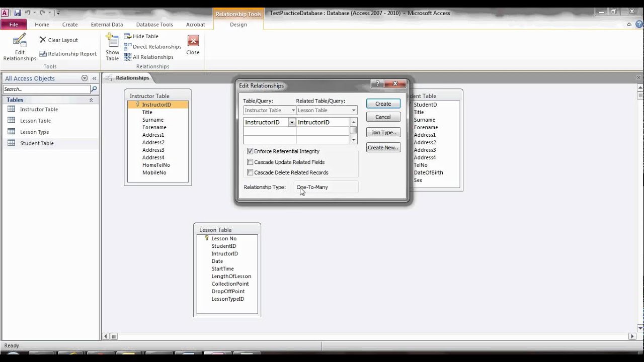Select Student Table in navigation pane
The height and width of the screenshot is (362, 644).
37,143
